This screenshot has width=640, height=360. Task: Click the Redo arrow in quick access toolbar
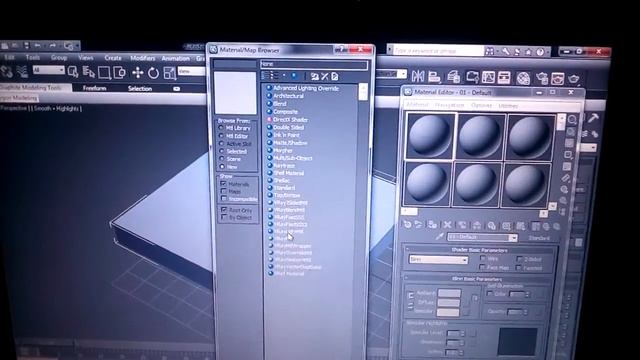click(x=52, y=46)
